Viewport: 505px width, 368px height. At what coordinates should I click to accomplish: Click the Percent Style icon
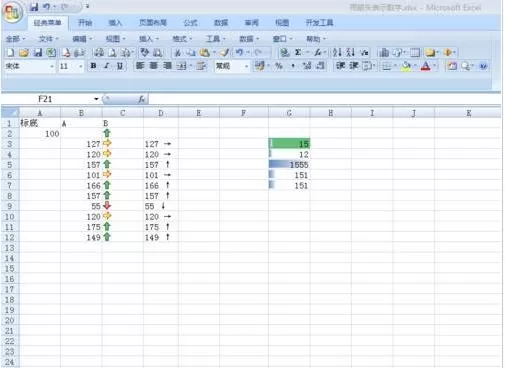click(x=279, y=66)
